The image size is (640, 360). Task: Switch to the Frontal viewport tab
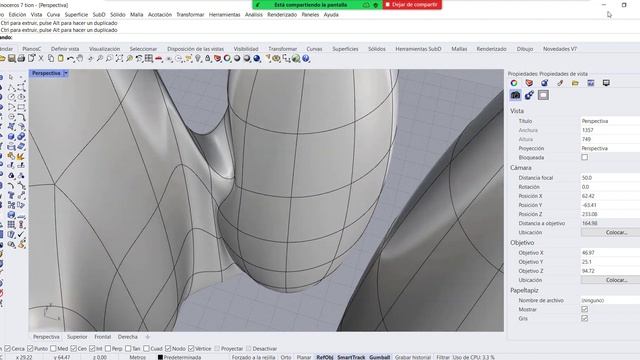pyautogui.click(x=102, y=337)
